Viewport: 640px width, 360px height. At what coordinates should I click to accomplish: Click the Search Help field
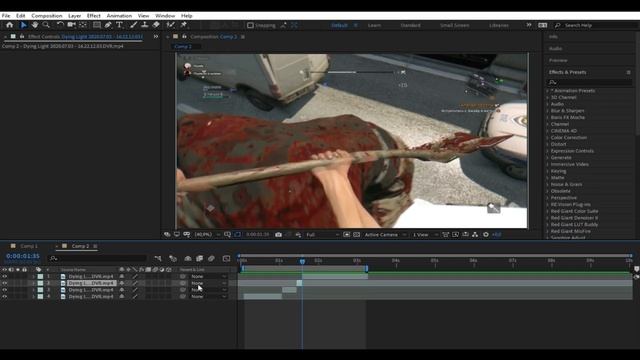596,25
